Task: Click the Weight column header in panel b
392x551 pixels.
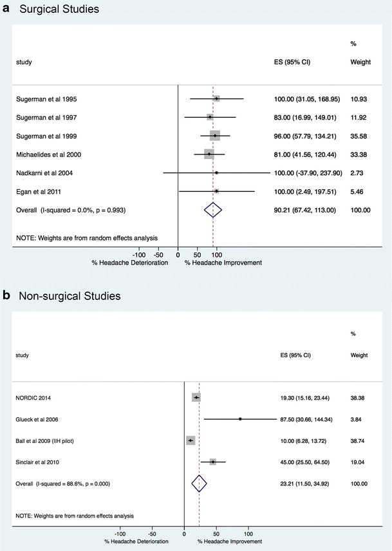Action: point(359,355)
